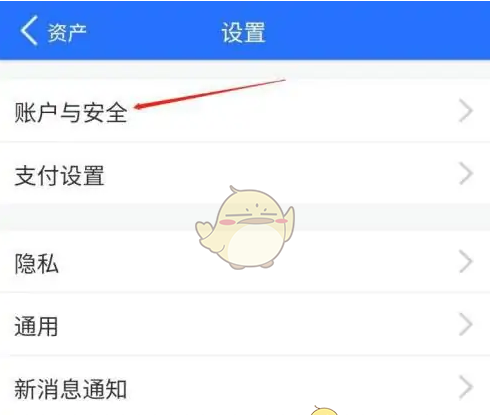Open 新消息通知 settings

tap(245, 386)
